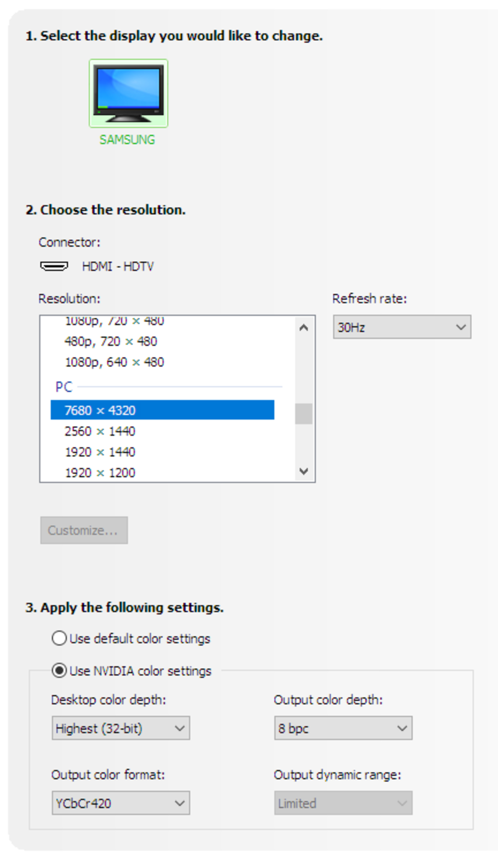Open the Refresh rate 30Hz dropdown
Viewport: 498px width, 868px height.
point(402,327)
